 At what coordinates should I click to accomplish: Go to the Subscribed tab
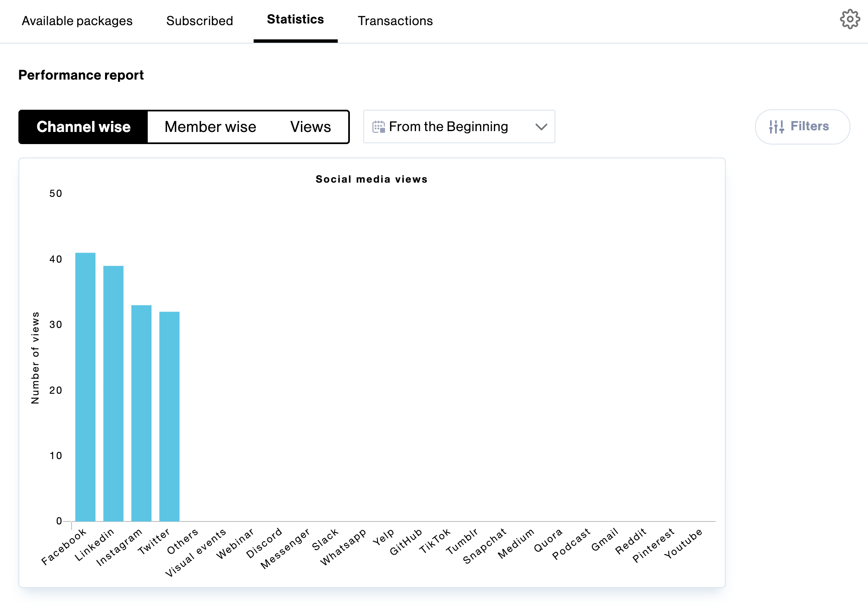200,21
